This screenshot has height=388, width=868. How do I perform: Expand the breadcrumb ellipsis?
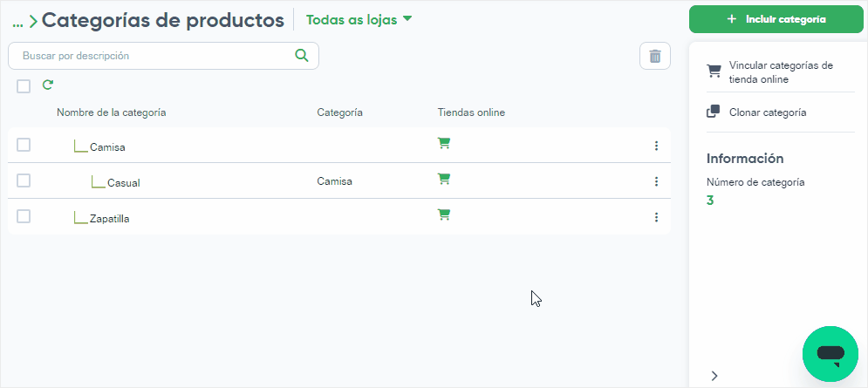tap(17, 22)
